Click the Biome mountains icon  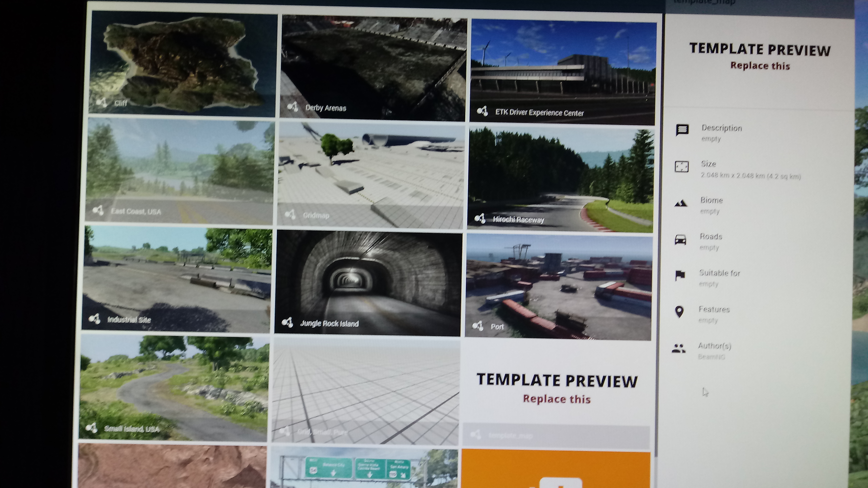tap(681, 203)
